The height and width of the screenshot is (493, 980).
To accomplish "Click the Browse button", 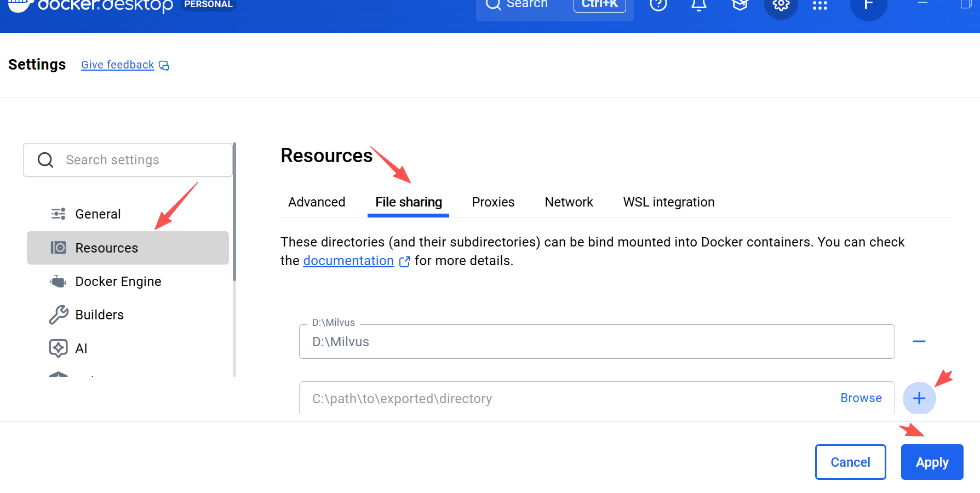I will coord(861,398).
